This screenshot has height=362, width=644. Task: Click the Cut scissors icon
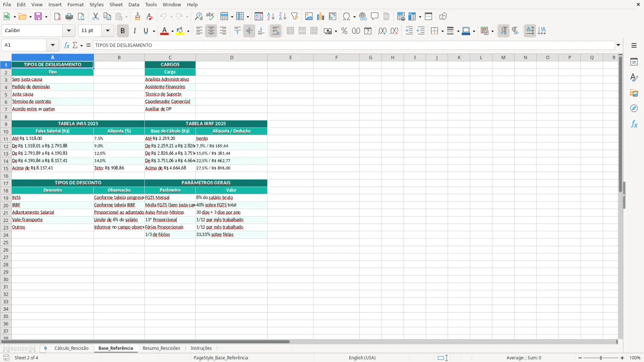click(96, 17)
